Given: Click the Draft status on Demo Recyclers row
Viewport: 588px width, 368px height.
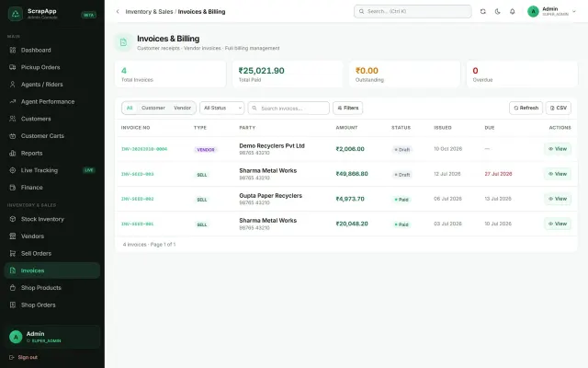Looking at the screenshot, I should click(x=402, y=149).
